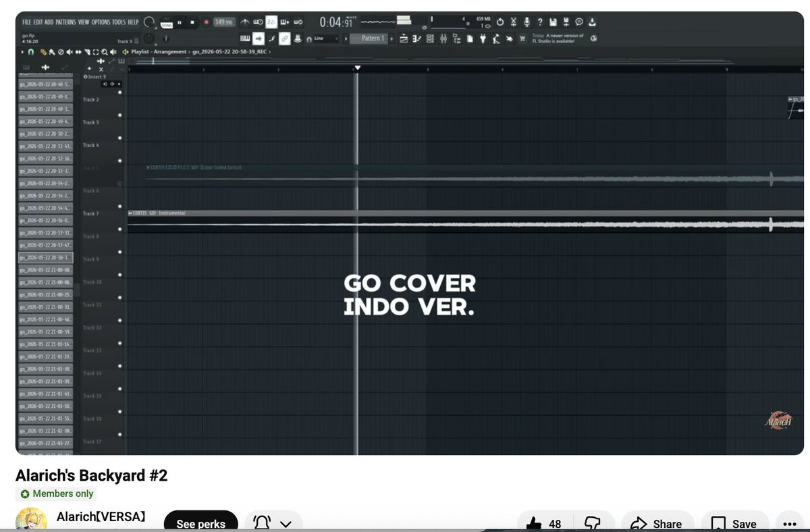810x532 pixels.
Task: Click the shopping cart content library icon
Action: point(522,39)
